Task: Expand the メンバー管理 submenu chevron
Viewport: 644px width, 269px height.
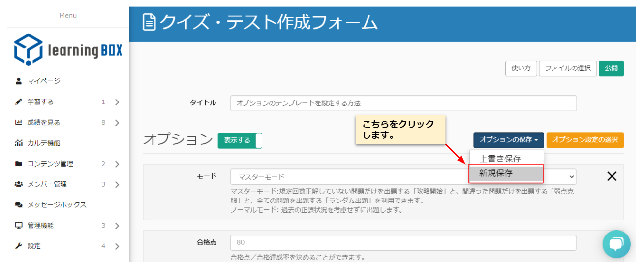Action: (117, 185)
